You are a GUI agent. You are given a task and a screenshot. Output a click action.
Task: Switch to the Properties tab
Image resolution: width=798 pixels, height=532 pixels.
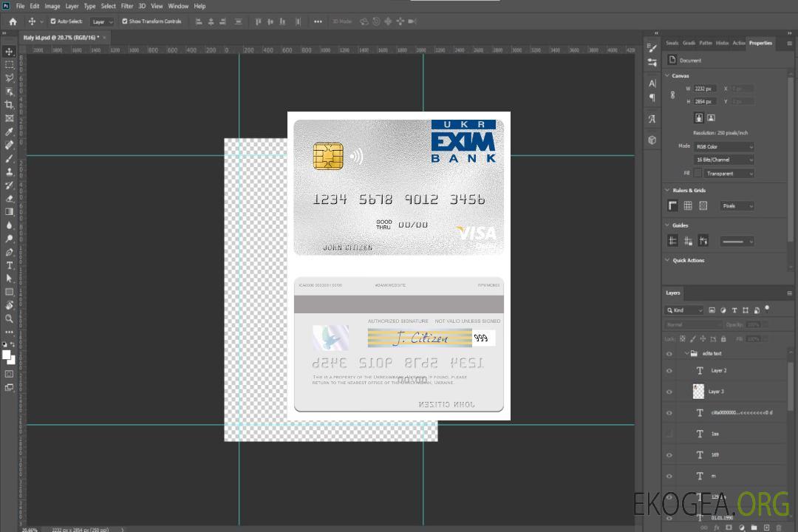pos(760,44)
